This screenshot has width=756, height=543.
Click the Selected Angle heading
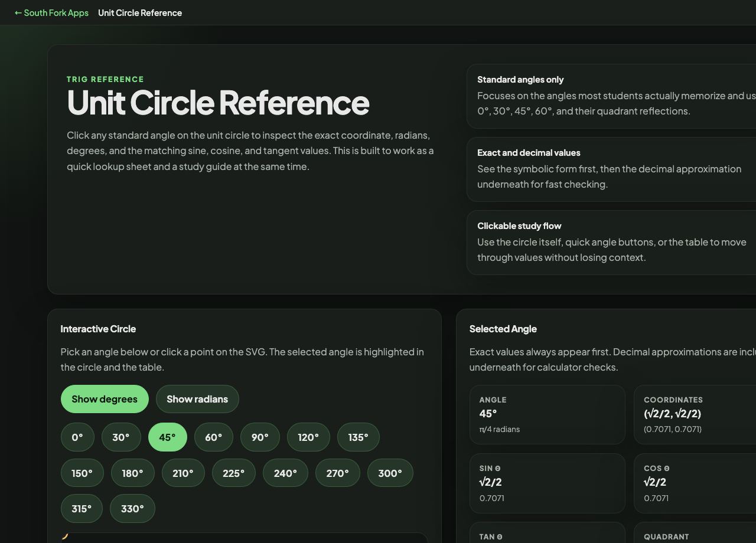click(x=503, y=329)
